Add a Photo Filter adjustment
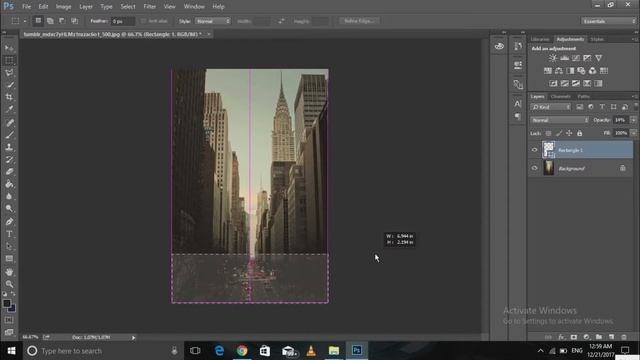640x360 pixels. coord(581,71)
